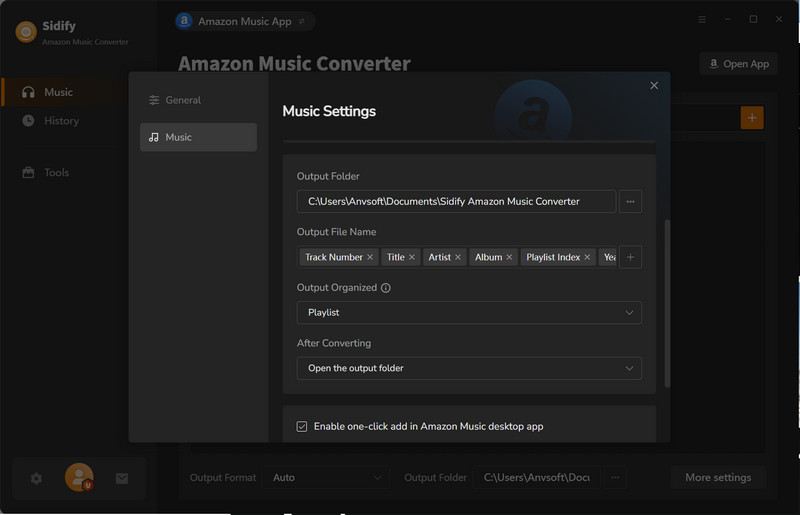Click the Playlist Index tag label
Viewport: 800px width, 515px height.
click(553, 257)
